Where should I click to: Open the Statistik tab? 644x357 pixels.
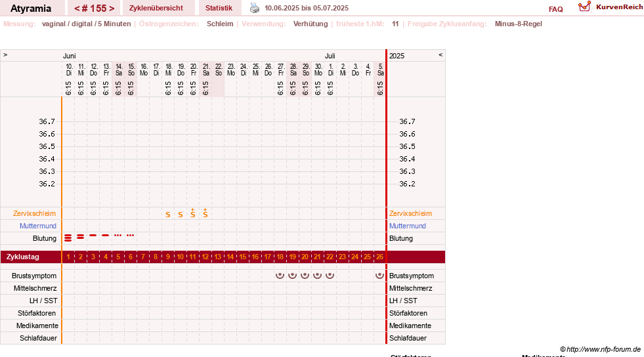tap(219, 8)
